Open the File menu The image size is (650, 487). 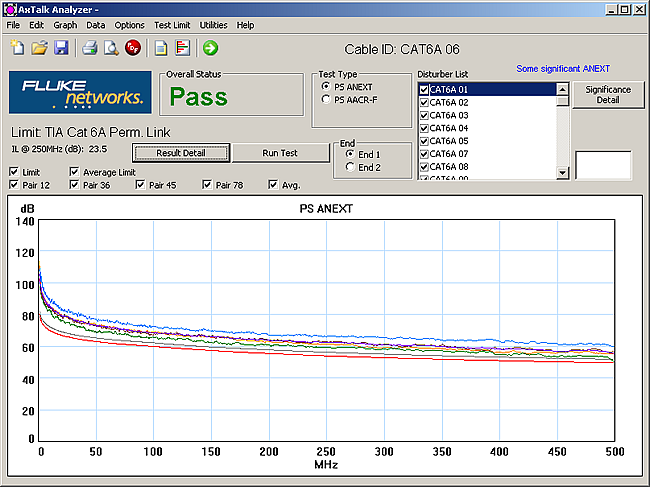[13, 25]
